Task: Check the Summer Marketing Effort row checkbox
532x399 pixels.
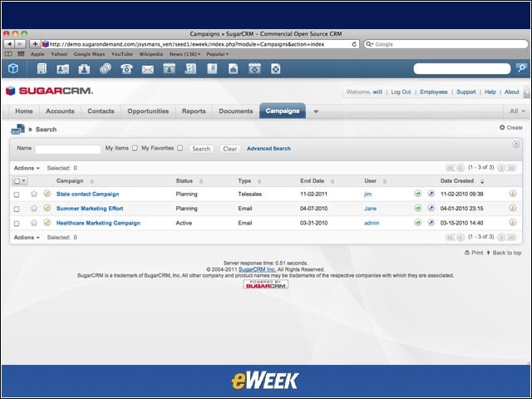Action: (17, 209)
